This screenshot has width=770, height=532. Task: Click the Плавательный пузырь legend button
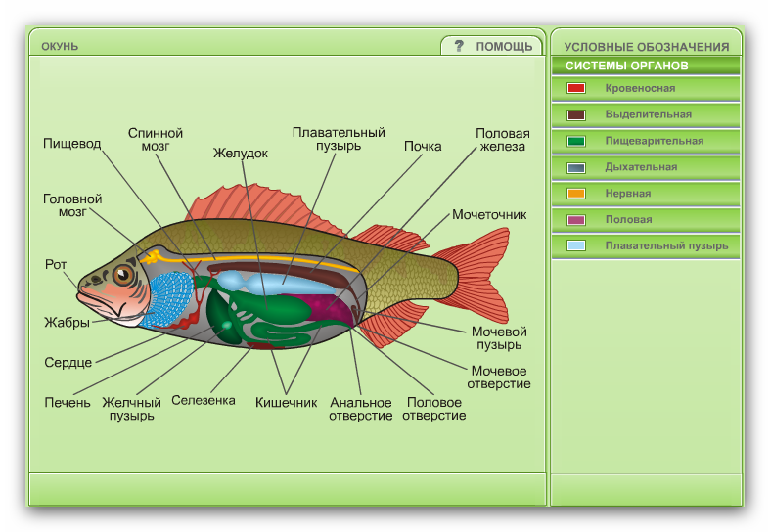pos(646,245)
